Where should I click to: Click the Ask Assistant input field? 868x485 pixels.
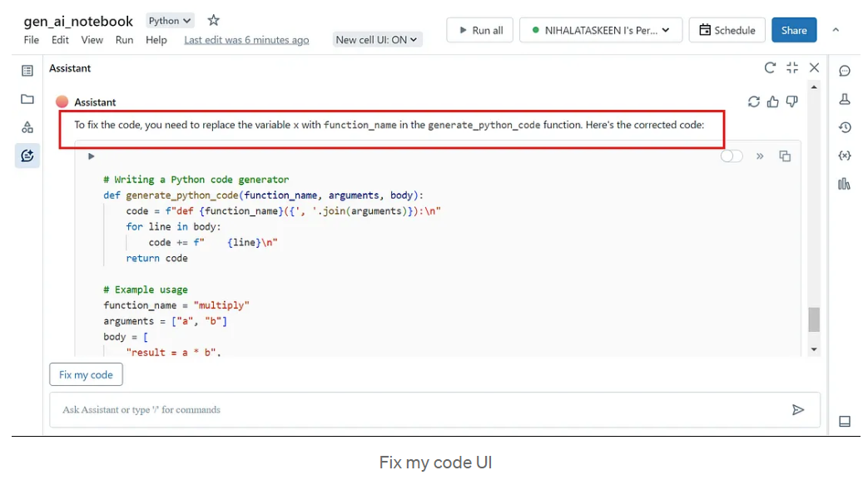click(416, 409)
